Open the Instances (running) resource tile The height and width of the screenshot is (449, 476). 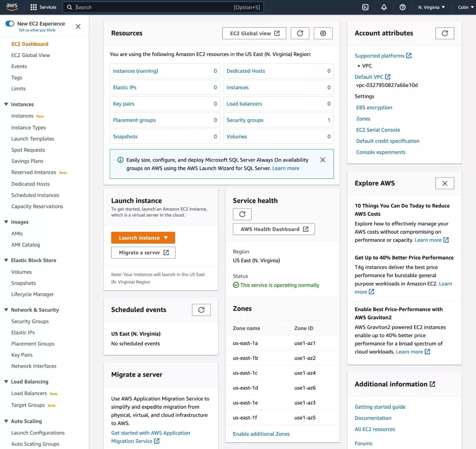pos(165,71)
